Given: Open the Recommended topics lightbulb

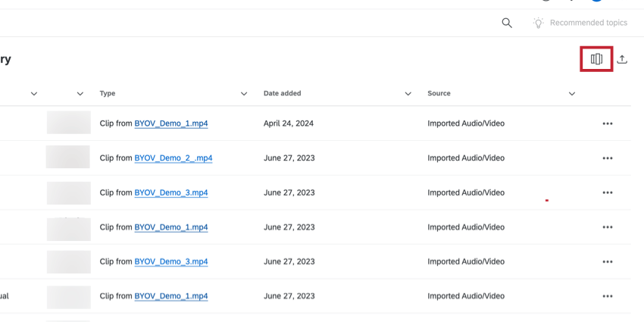Looking at the screenshot, I should click(539, 23).
